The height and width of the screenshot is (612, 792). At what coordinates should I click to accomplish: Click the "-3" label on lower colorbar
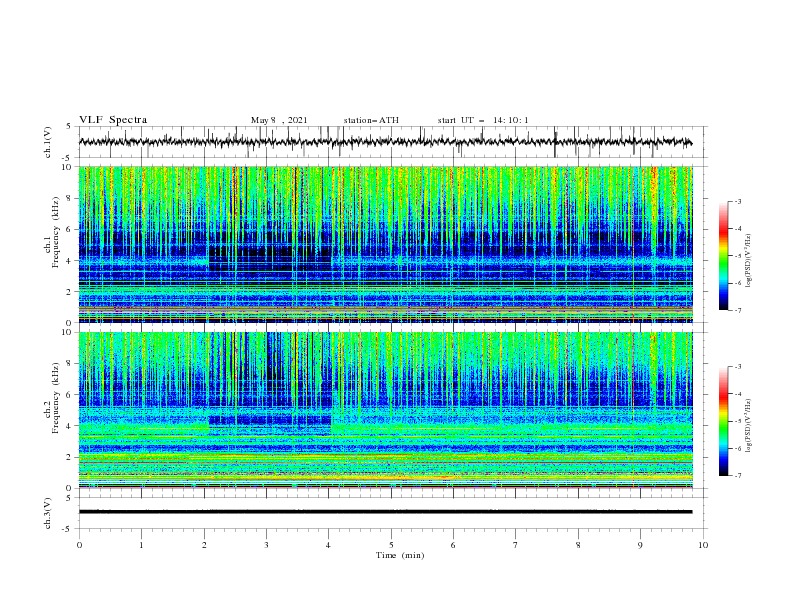click(738, 367)
